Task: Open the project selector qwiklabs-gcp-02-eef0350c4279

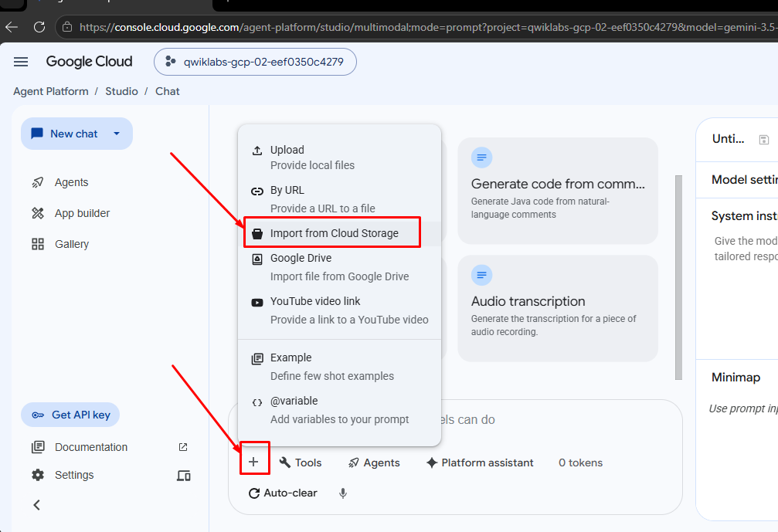Action: click(x=255, y=62)
